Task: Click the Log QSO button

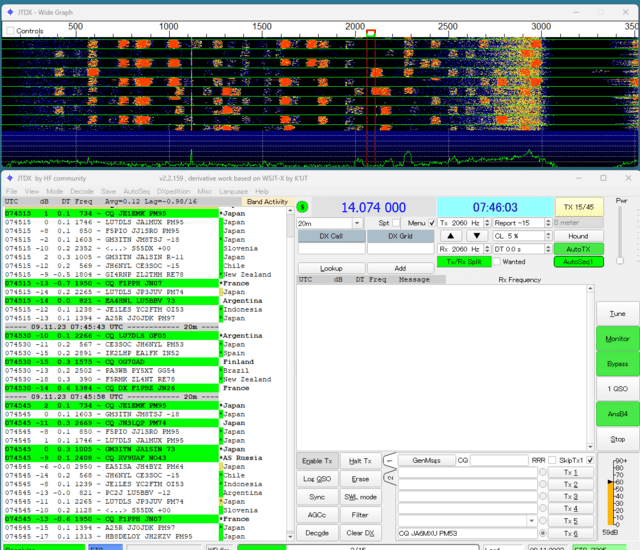Action: (317, 479)
